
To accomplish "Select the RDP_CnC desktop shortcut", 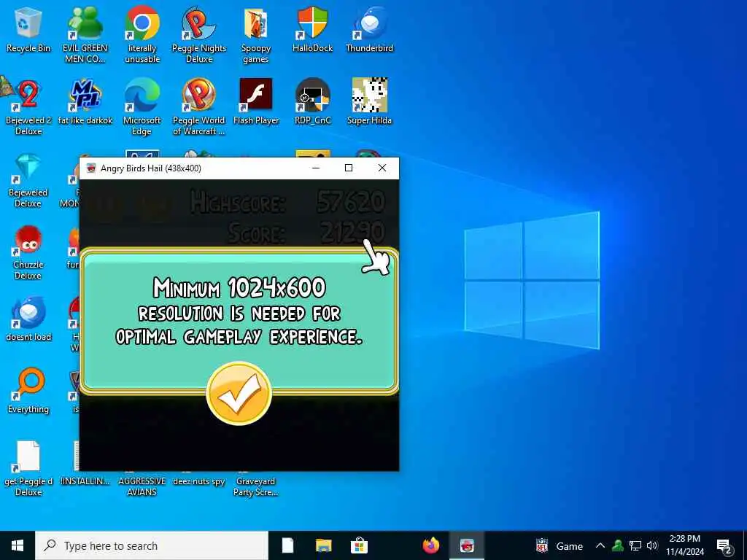I will click(312, 102).
